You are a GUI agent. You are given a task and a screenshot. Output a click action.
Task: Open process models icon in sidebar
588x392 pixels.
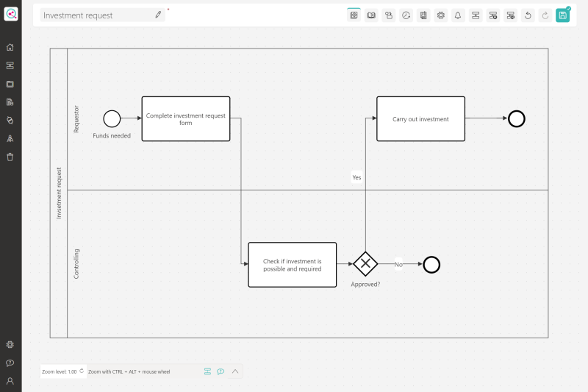(10, 65)
